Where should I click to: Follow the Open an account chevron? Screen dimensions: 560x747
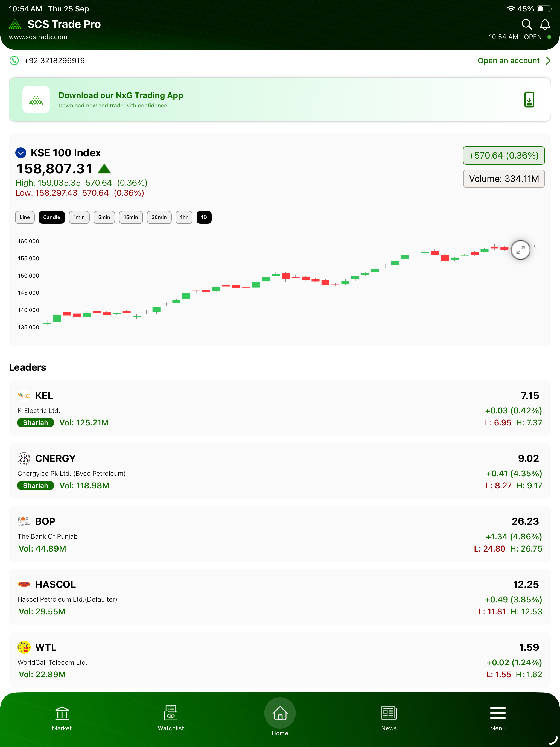(x=548, y=60)
